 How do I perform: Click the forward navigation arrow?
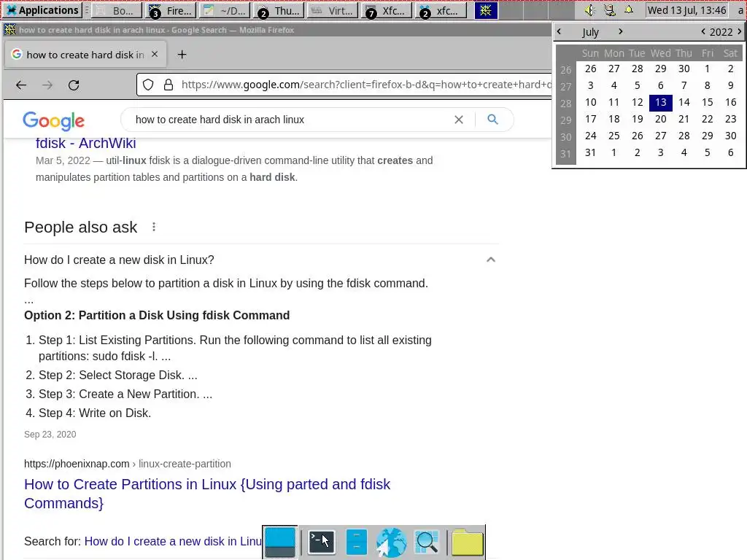pos(47,85)
